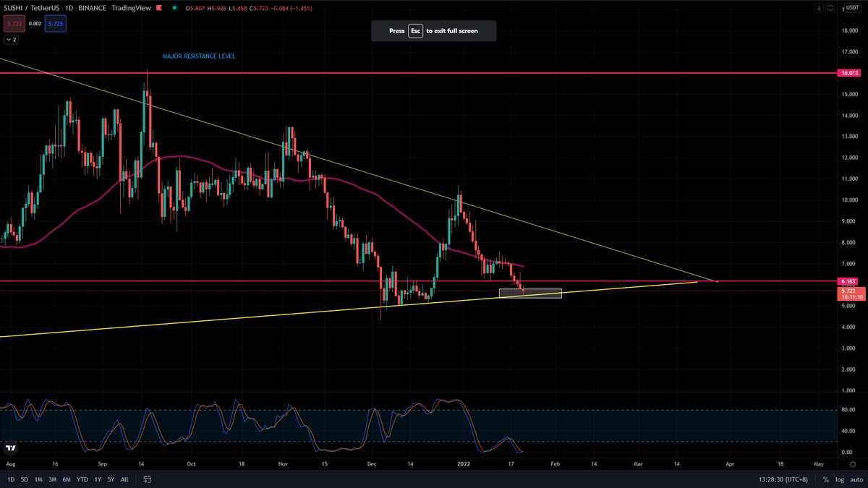Click the fullscreen brackets icon at top right
The height and width of the screenshot is (488, 868).
pos(830,8)
